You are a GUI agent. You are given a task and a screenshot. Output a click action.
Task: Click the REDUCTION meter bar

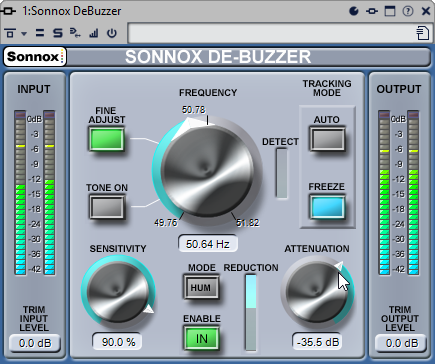[251, 312]
